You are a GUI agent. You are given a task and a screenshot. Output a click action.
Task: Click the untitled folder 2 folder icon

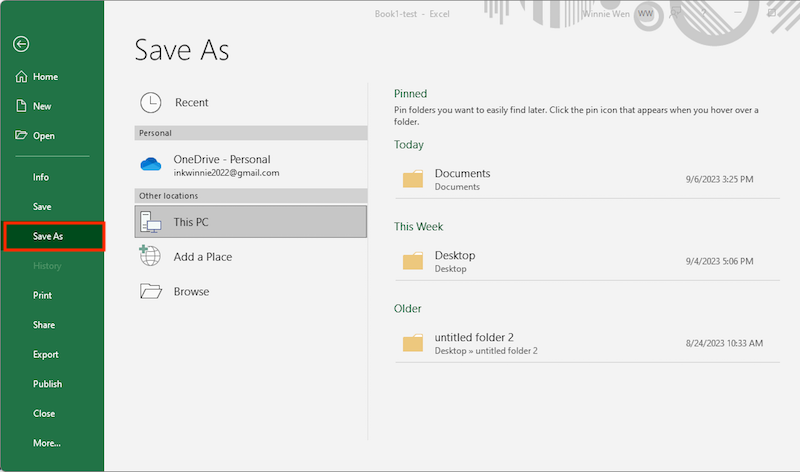click(413, 343)
